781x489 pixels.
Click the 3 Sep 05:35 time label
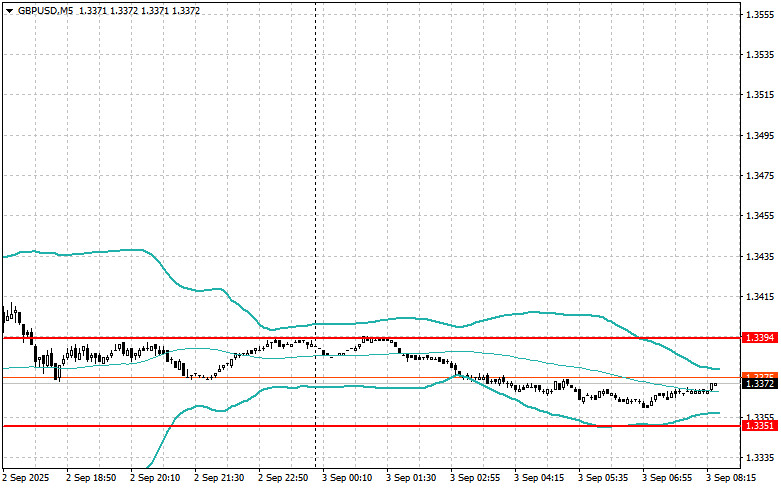[x=603, y=478]
